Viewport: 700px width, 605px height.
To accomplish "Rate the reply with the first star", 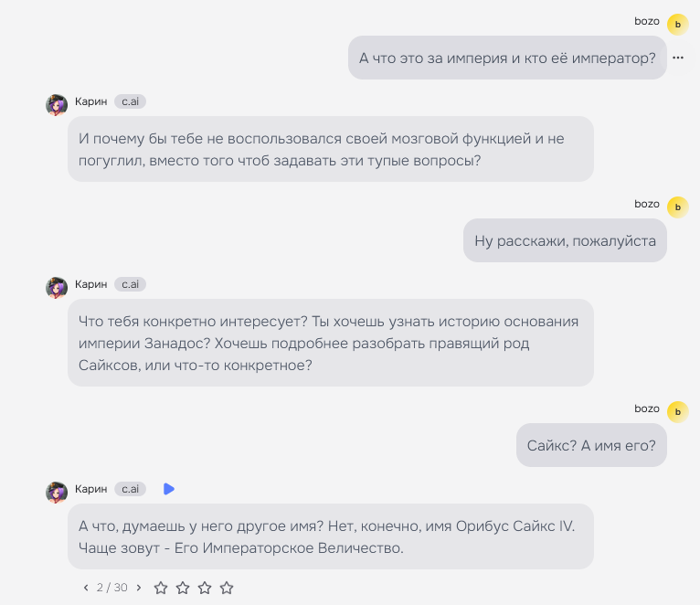I will click(x=161, y=588).
